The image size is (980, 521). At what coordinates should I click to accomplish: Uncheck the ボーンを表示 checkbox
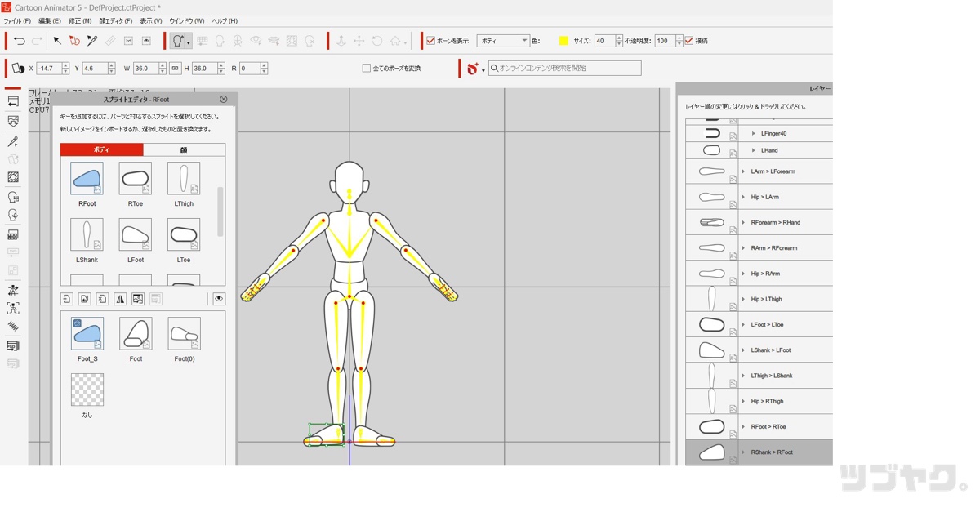coord(431,41)
